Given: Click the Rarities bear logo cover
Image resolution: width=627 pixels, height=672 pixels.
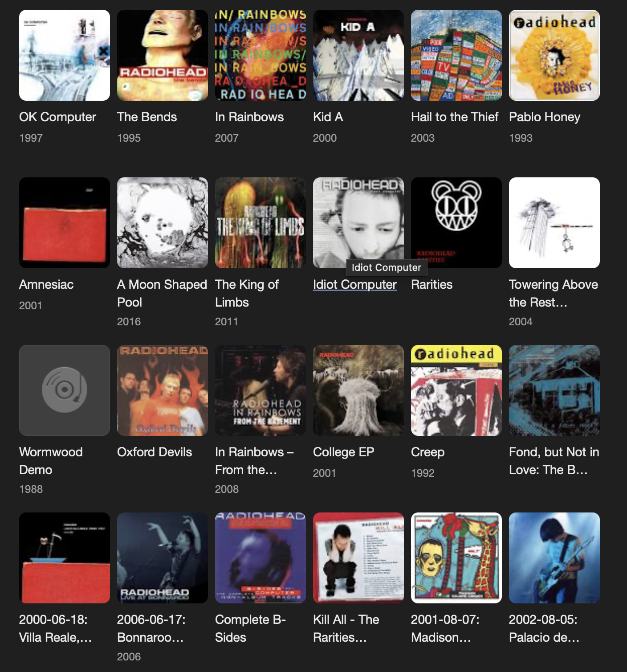Looking at the screenshot, I should pyautogui.click(x=456, y=223).
